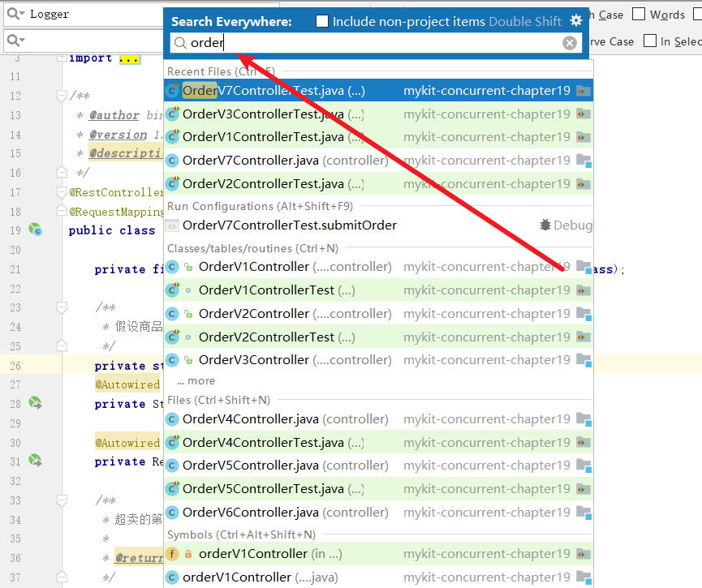Click run configuration icon beside submitOrder

point(172,225)
